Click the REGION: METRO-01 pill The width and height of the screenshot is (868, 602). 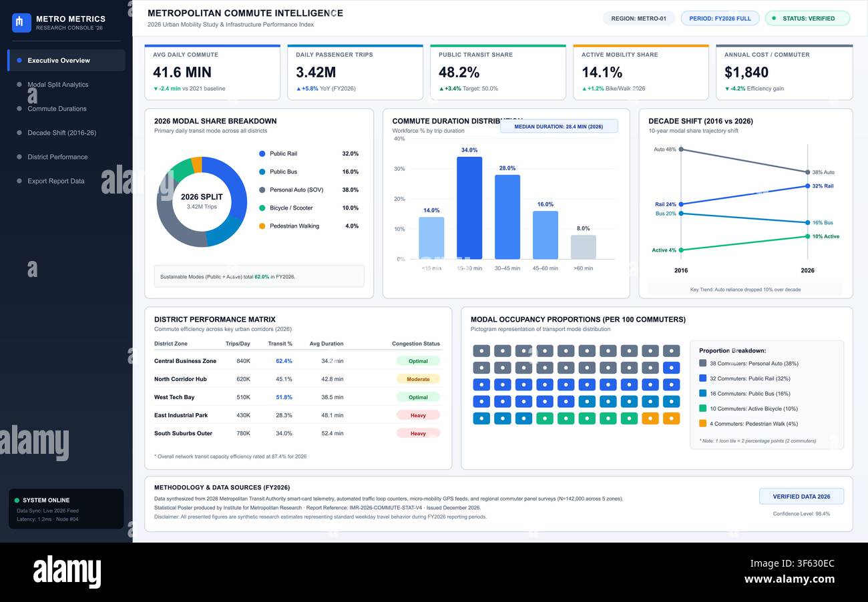[x=638, y=19]
